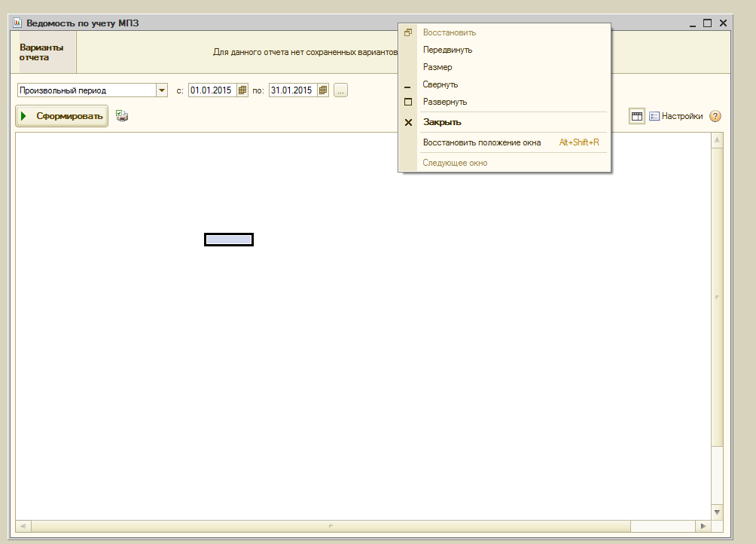
Task: Click the right arrow of horizontal scrollbar
Action: click(703, 525)
